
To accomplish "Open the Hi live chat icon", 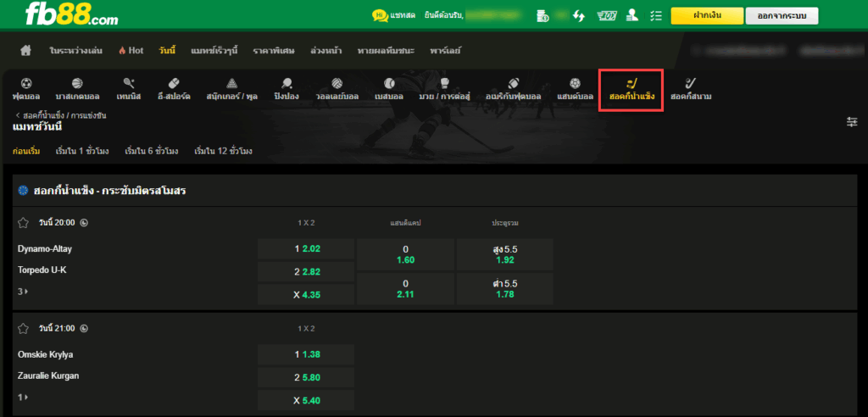I will click(x=380, y=16).
